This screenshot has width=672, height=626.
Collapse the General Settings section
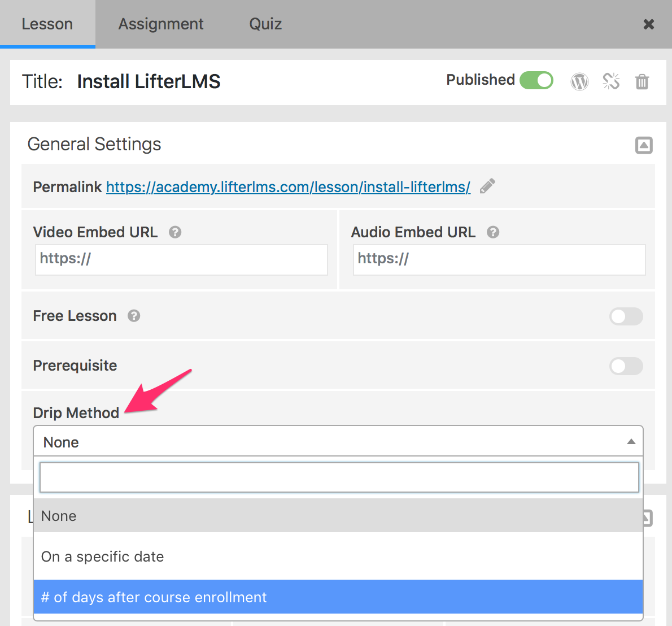(644, 145)
